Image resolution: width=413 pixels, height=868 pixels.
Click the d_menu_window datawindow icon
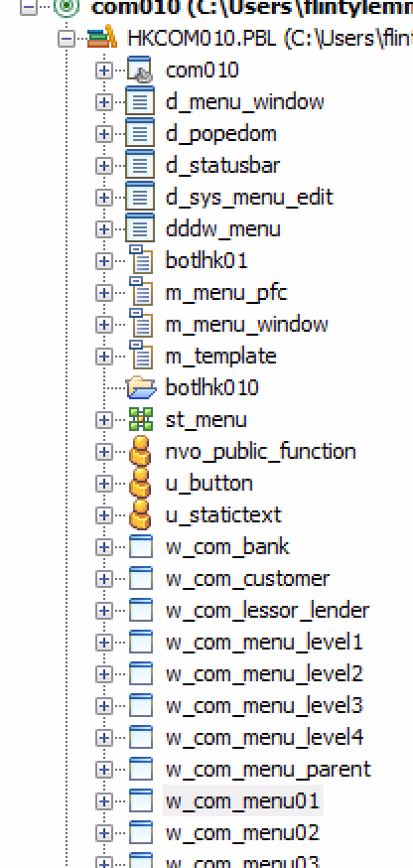(x=140, y=101)
